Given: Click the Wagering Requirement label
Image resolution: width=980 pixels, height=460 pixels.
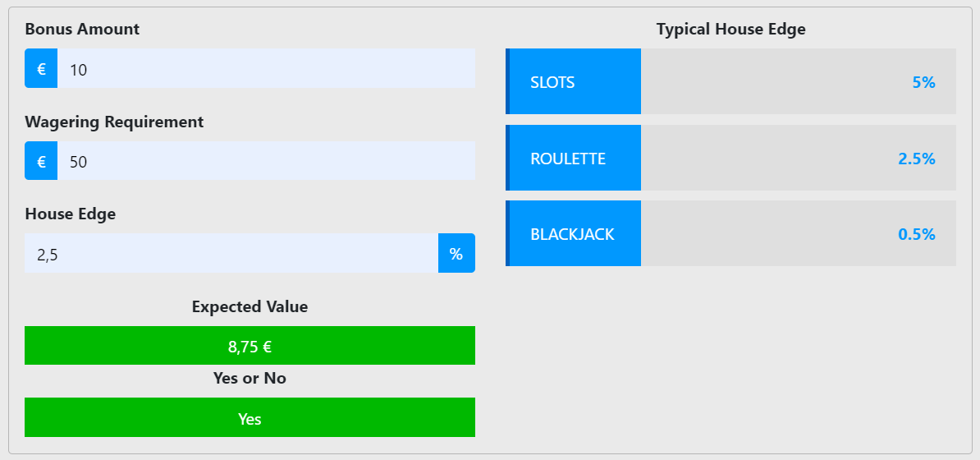Looking at the screenshot, I should (114, 122).
